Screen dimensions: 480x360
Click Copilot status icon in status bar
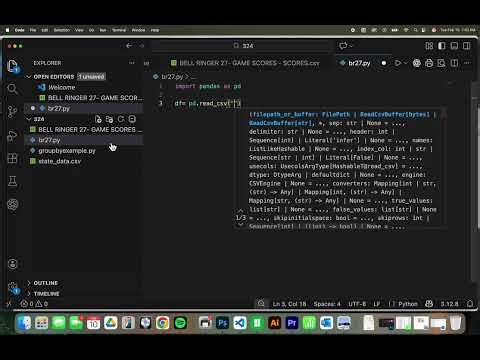tap(429, 304)
